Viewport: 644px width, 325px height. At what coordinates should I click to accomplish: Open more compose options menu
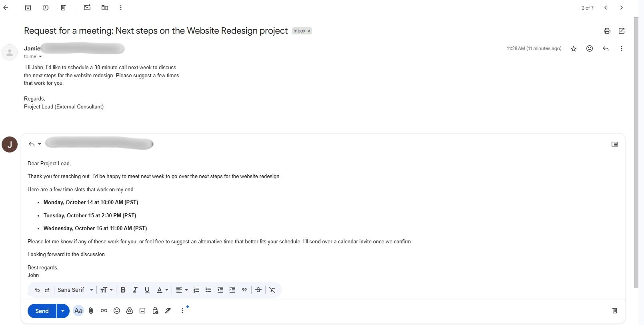pyautogui.click(x=182, y=311)
